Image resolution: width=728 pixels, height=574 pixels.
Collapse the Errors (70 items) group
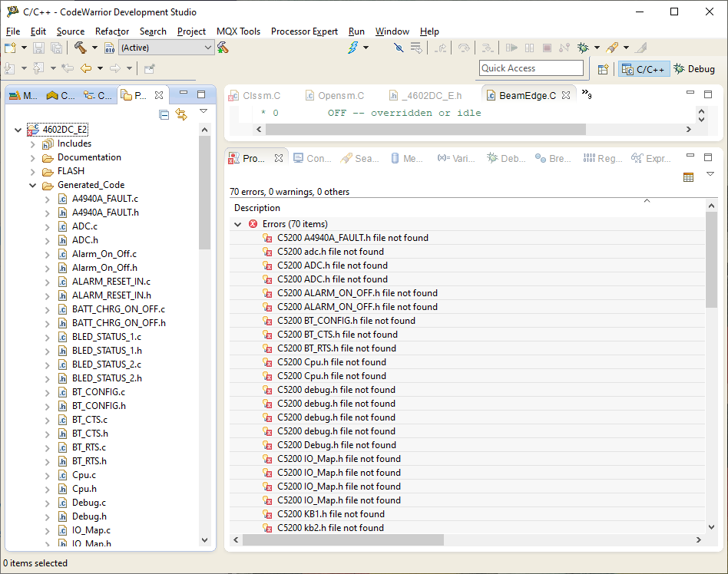coord(238,224)
